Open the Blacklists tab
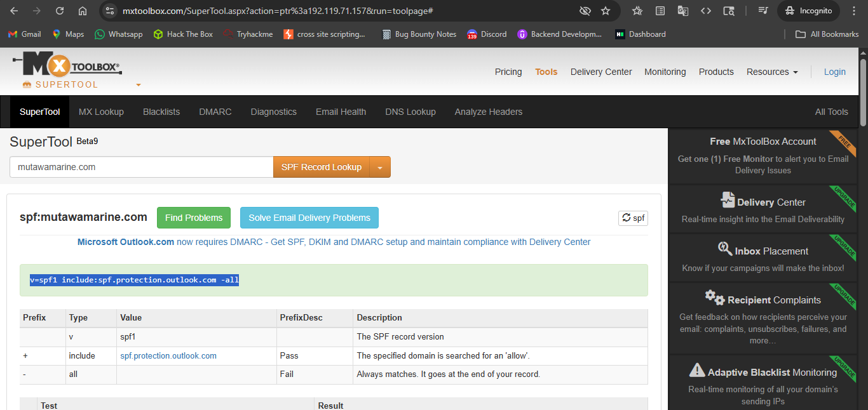Viewport: 868px width, 410px height. point(161,112)
